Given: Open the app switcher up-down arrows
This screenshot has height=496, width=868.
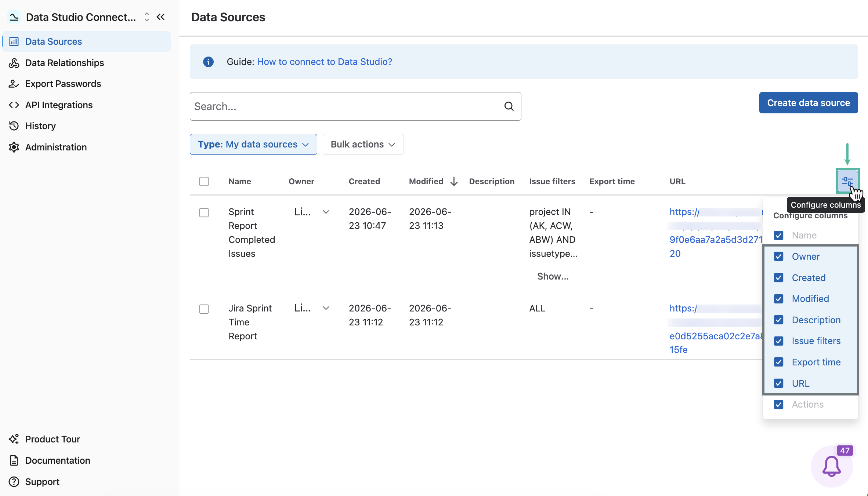Looking at the screenshot, I should (147, 17).
